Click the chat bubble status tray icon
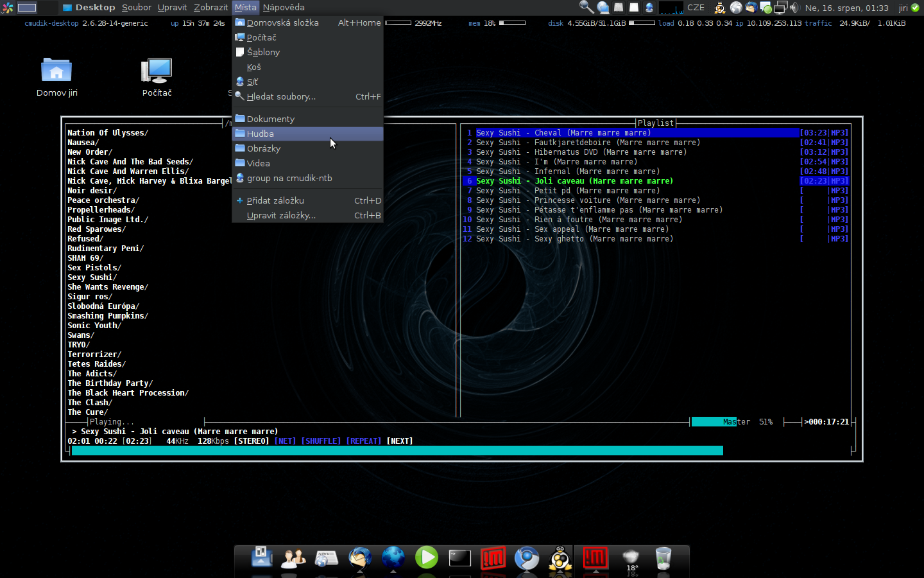Image resolution: width=924 pixels, height=578 pixels. click(x=766, y=8)
